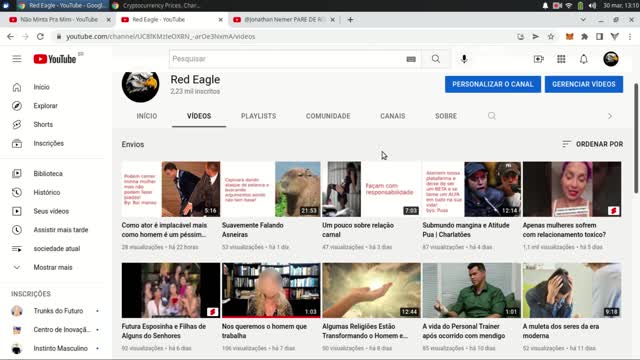Open the COMUNIDADE tab
The width and height of the screenshot is (640, 360).
point(328,116)
